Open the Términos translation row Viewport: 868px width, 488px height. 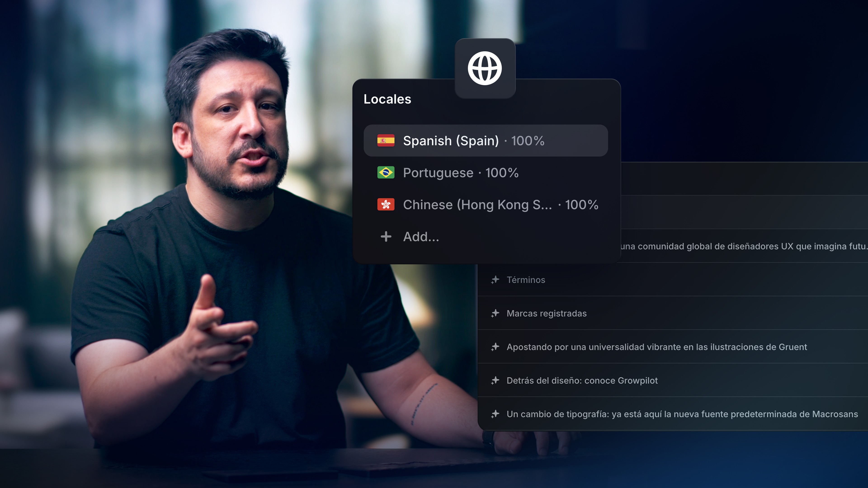(x=526, y=280)
